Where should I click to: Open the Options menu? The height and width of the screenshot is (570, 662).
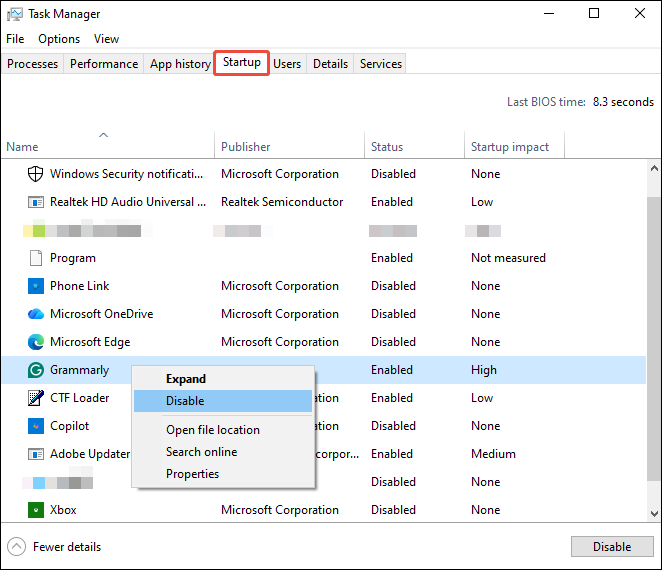point(59,39)
